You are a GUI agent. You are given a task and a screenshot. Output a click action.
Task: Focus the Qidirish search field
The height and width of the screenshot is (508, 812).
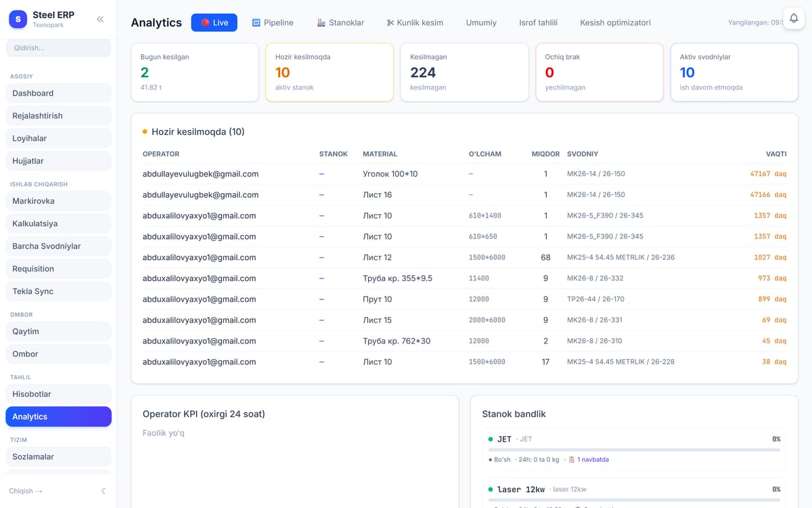tap(58, 48)
